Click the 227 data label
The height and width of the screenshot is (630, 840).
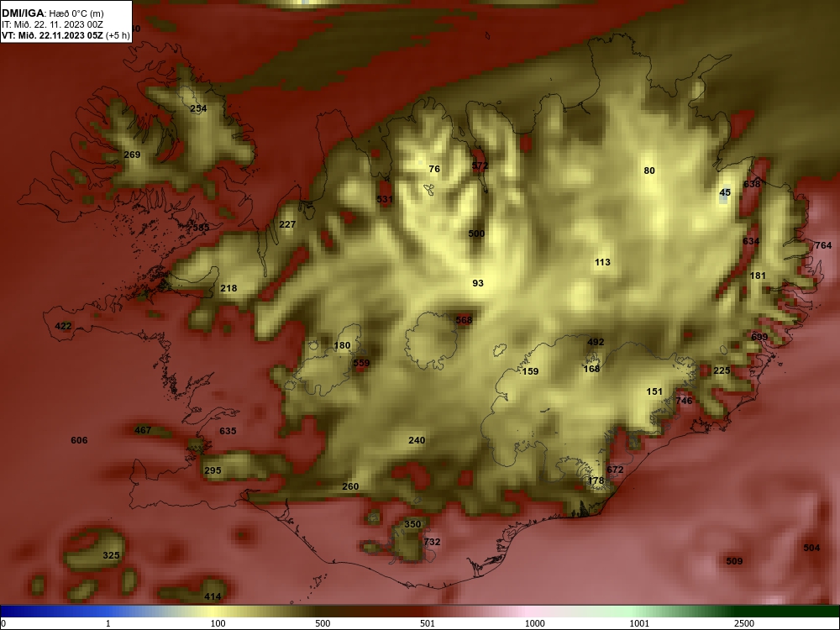point(287,224)
